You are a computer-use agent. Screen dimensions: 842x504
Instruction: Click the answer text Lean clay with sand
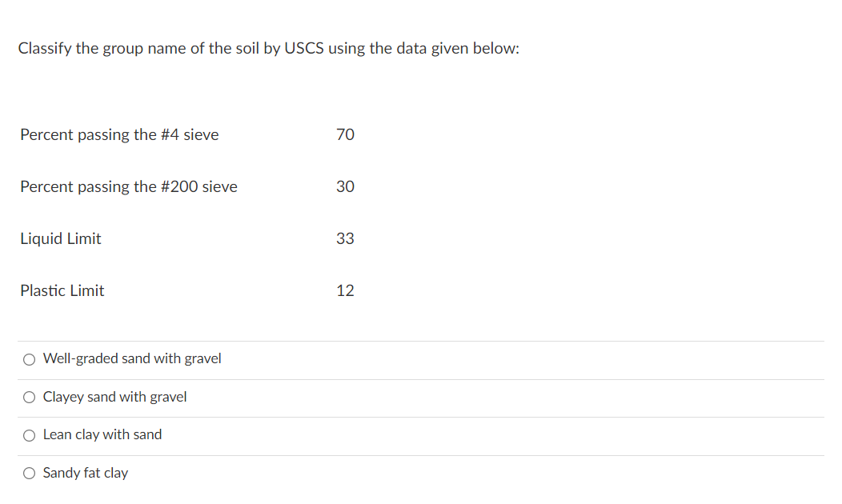pos(102,434)
